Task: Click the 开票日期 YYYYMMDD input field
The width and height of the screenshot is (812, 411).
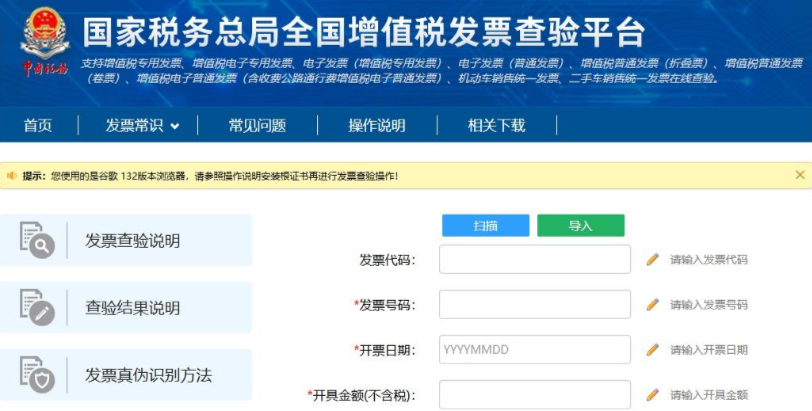Action: (534, 350)
